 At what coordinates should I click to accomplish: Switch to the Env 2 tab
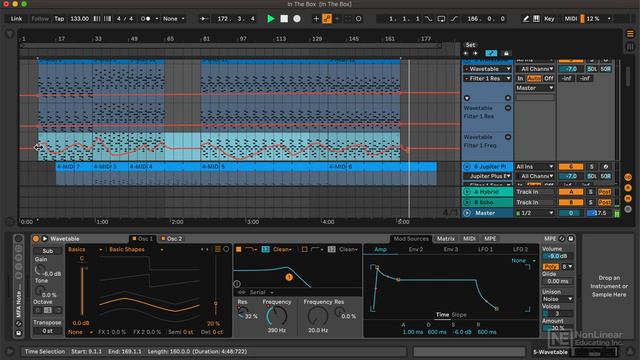[x=416, y=249]
